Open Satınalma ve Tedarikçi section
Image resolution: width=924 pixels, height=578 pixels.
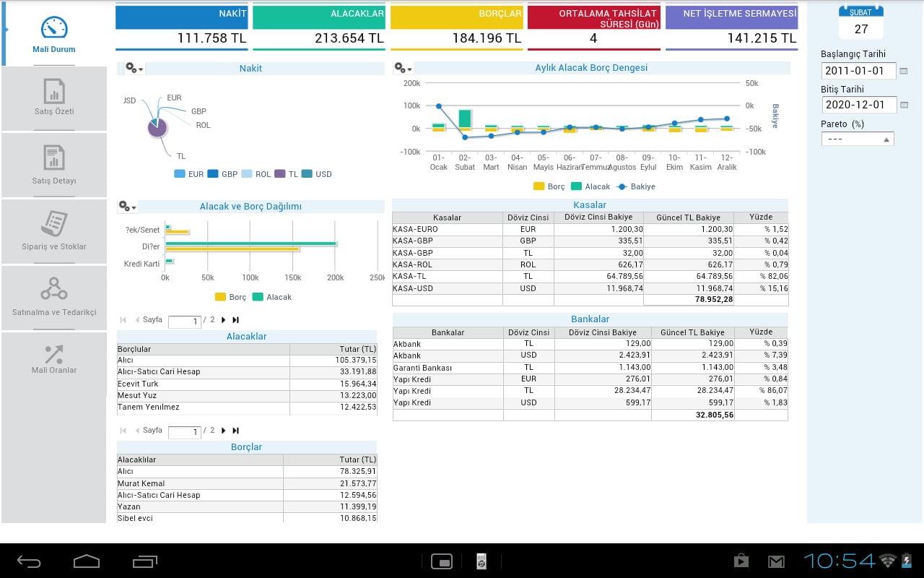click(54, 298)
